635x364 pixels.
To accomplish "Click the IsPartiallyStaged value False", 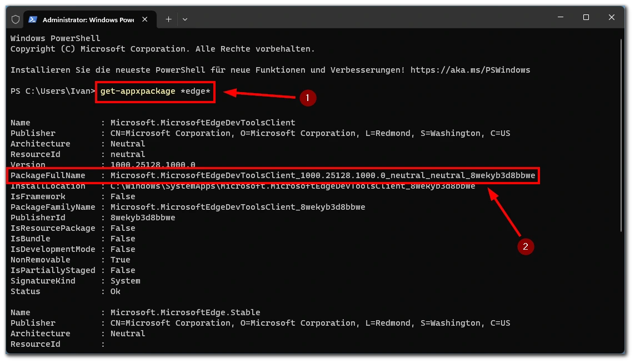I will coord(123,271).
